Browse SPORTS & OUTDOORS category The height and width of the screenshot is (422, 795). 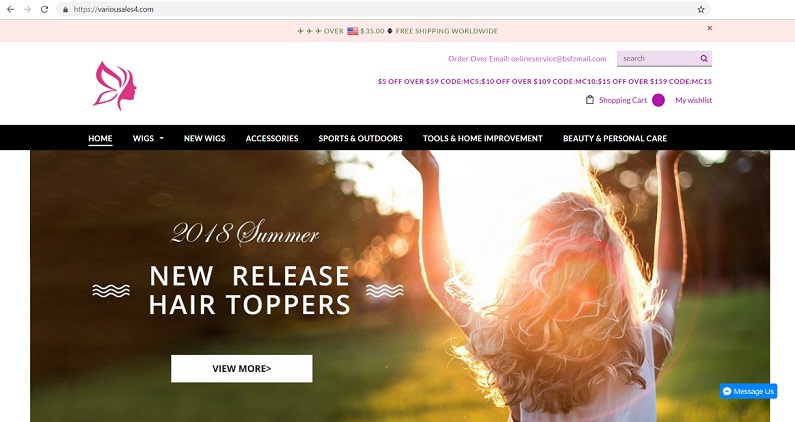360,138
